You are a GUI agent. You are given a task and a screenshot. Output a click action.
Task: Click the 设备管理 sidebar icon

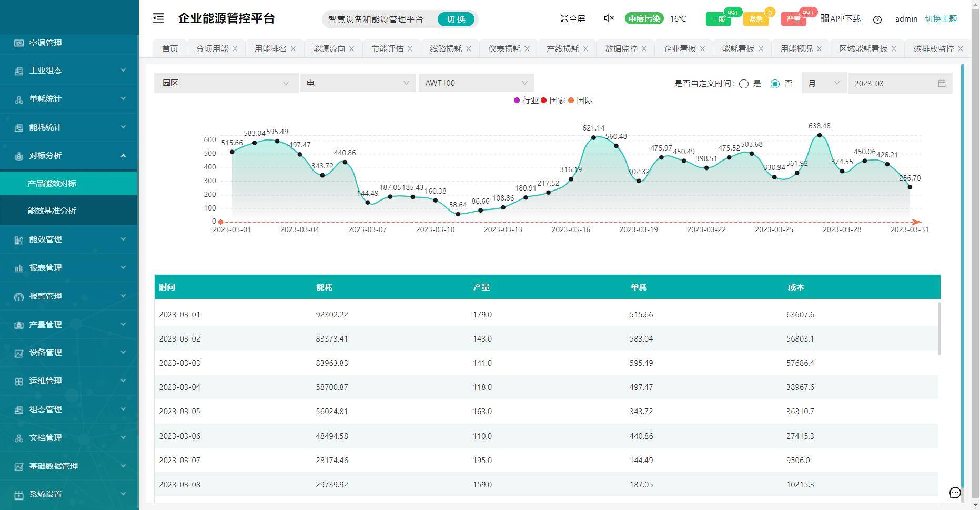click(19, 353)
